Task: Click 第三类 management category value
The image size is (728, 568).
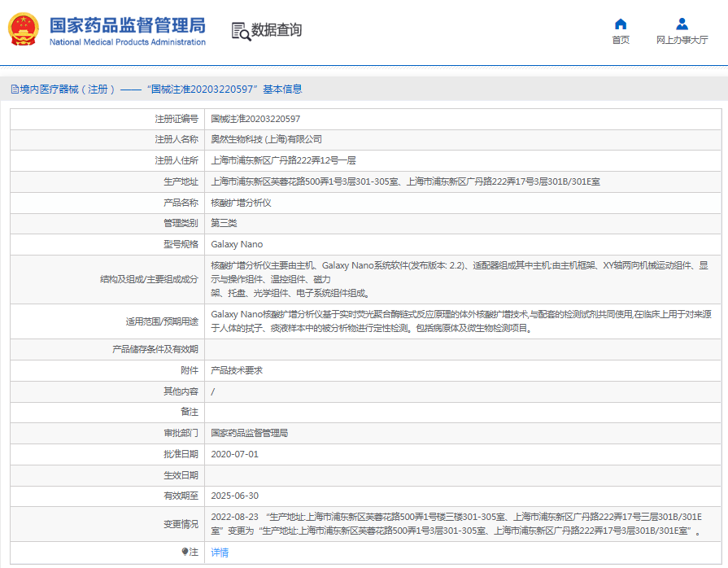Action: 224,224
